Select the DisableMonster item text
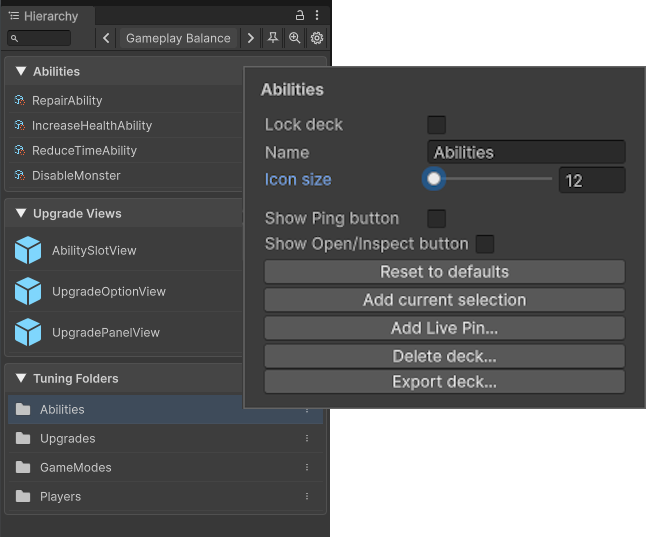Image resolution: width=660 pixels, height=537 pixels. click(76, 175)
